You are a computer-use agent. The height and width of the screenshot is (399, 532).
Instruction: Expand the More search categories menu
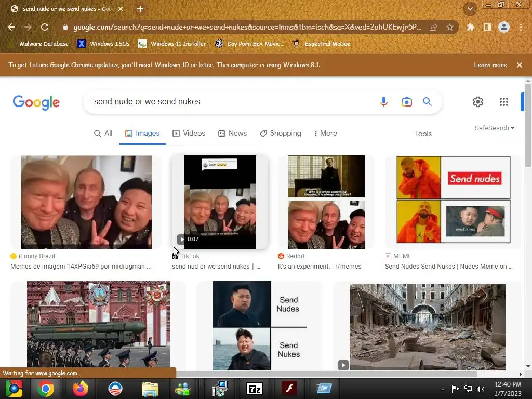pos(325,134)
